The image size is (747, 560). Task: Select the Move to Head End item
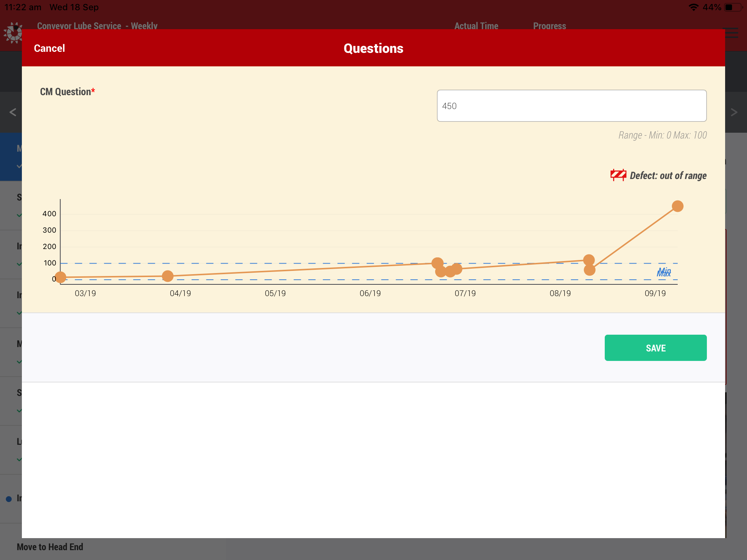(x=50, y=547)
